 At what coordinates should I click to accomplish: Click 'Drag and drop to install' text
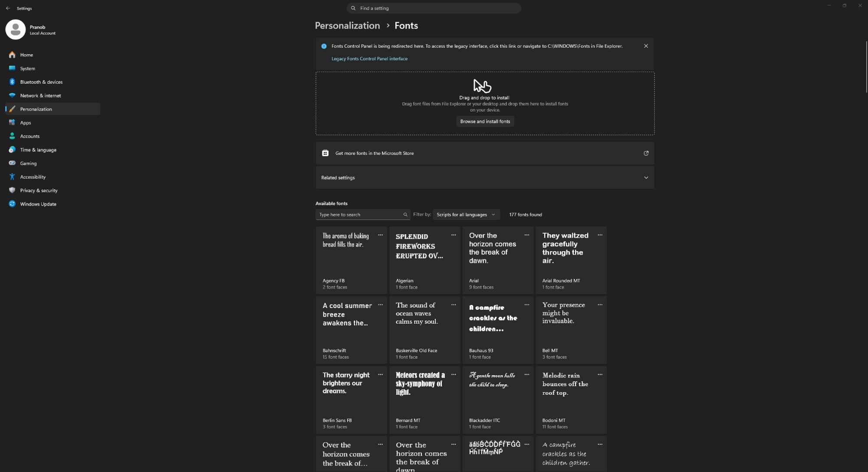point(484,98)
